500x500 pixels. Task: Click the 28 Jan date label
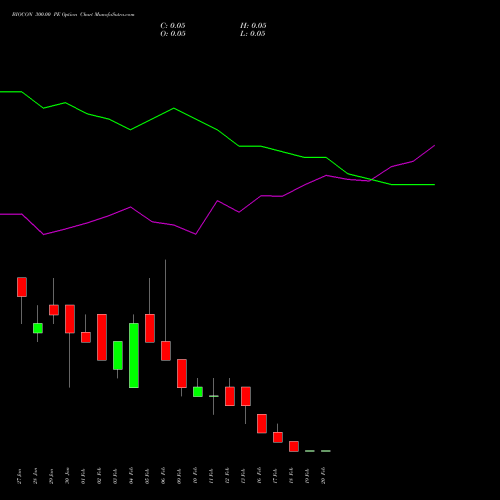tap(35, 476)
